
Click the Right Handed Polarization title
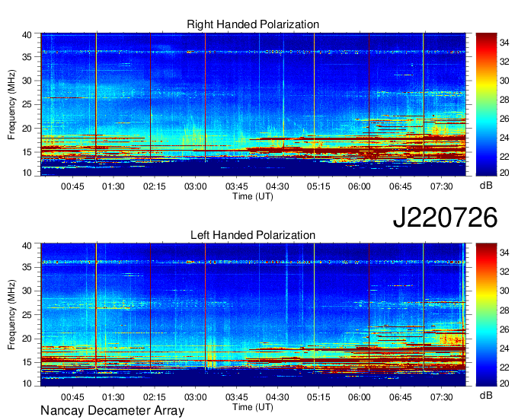(x=253, y=24)
